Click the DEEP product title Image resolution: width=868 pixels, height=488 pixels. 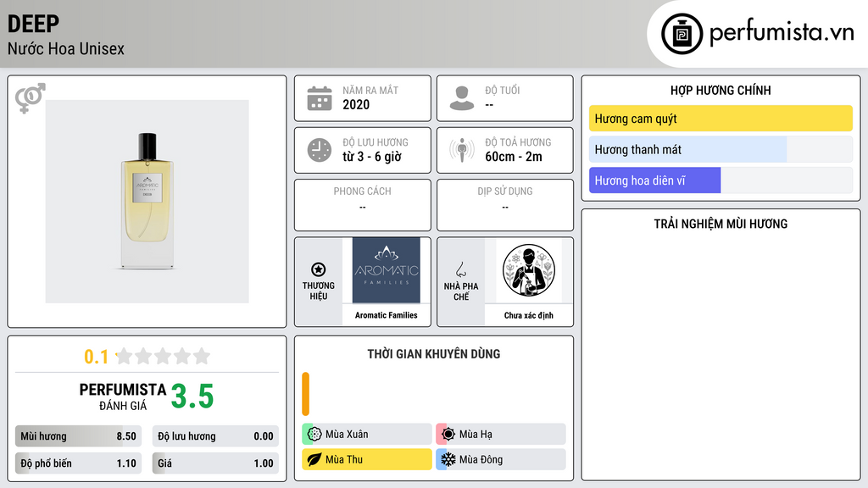tap(33, 24)
